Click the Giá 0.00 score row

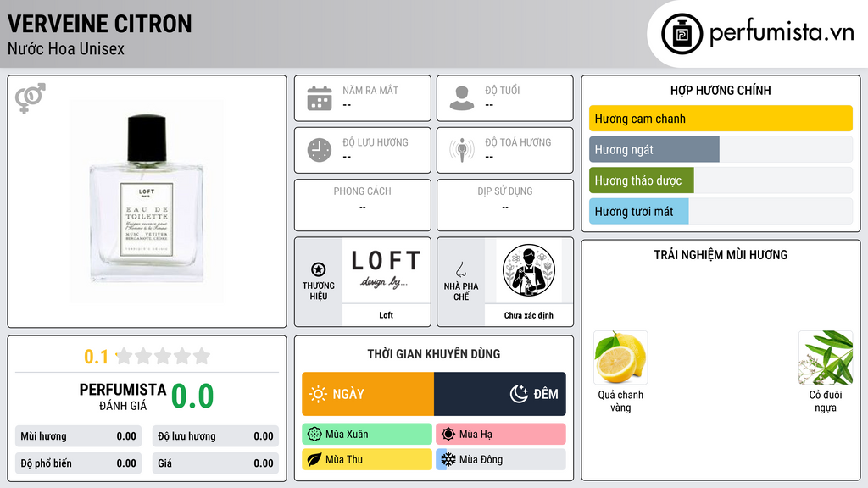coord(215,463)
